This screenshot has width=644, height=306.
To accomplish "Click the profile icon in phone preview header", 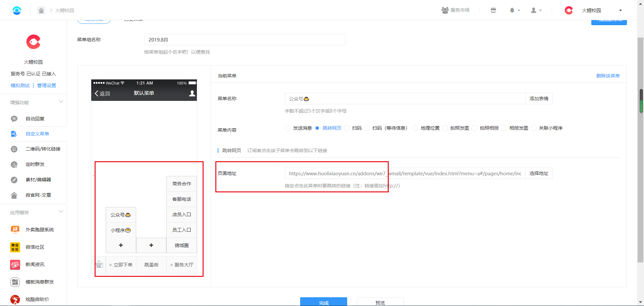I will pyautogui.click(x=192, y=93).
